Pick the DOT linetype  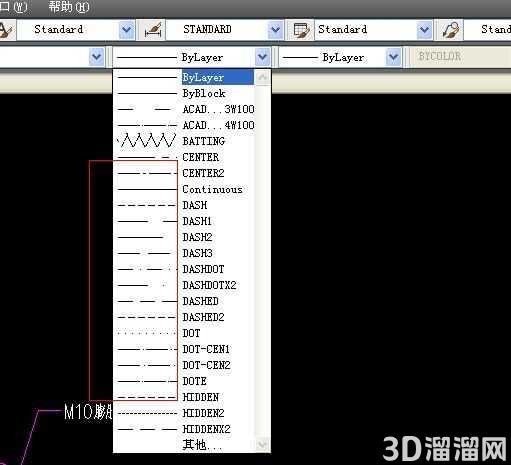click(x=184, y=333)
